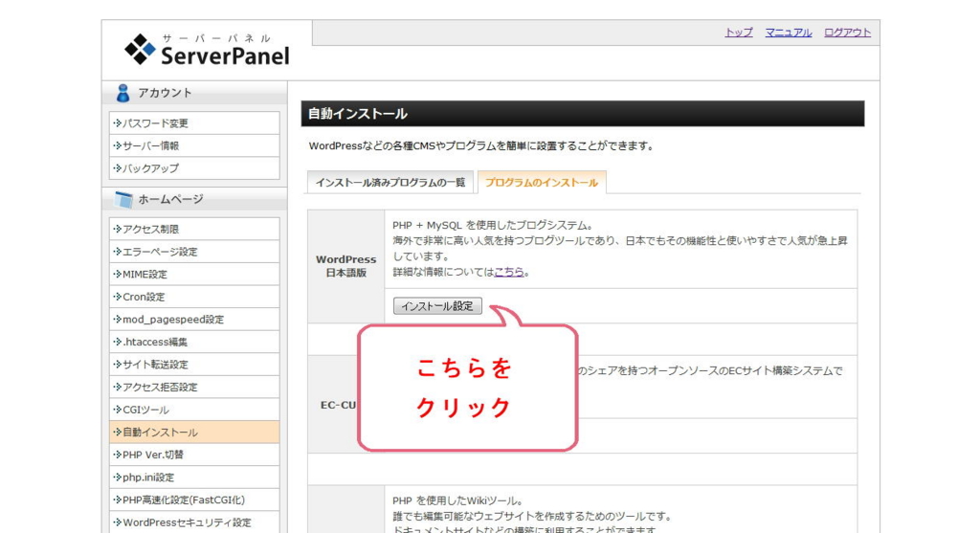980x533 pixels.
Task: Click text 'PHP を使用したWikiツール。'
Action: tap(457, 500)
